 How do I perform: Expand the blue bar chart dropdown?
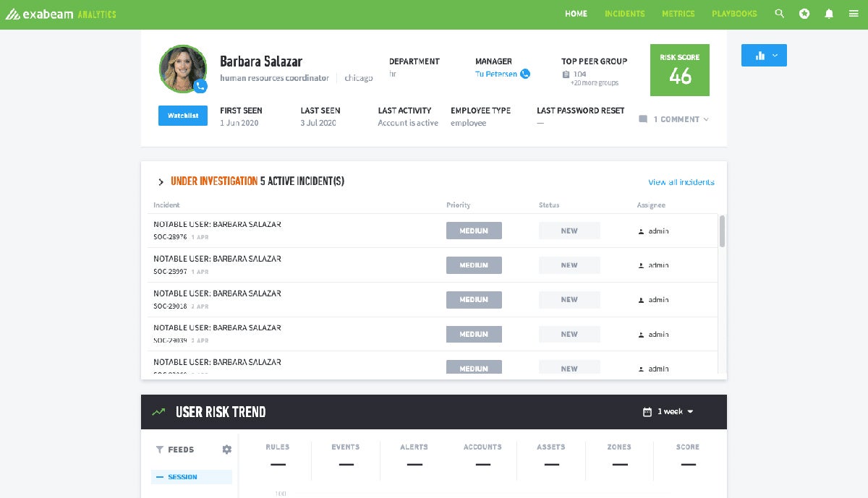pos(764,56)
